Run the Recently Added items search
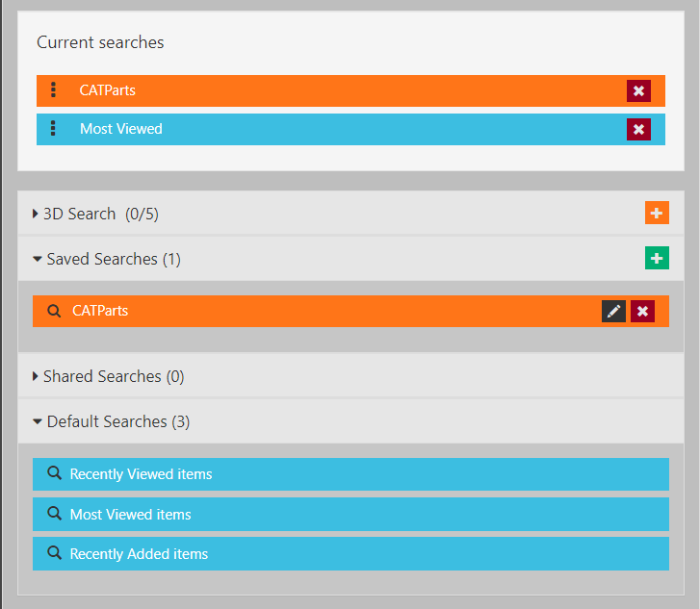 tap(350, 553)
